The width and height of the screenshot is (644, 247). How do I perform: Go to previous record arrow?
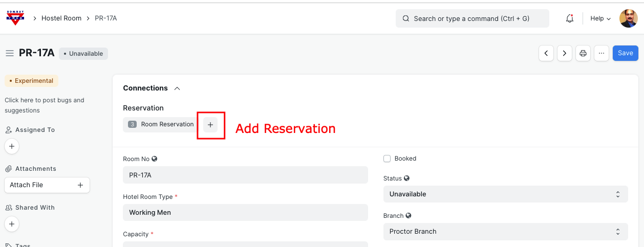click(546, 53)
